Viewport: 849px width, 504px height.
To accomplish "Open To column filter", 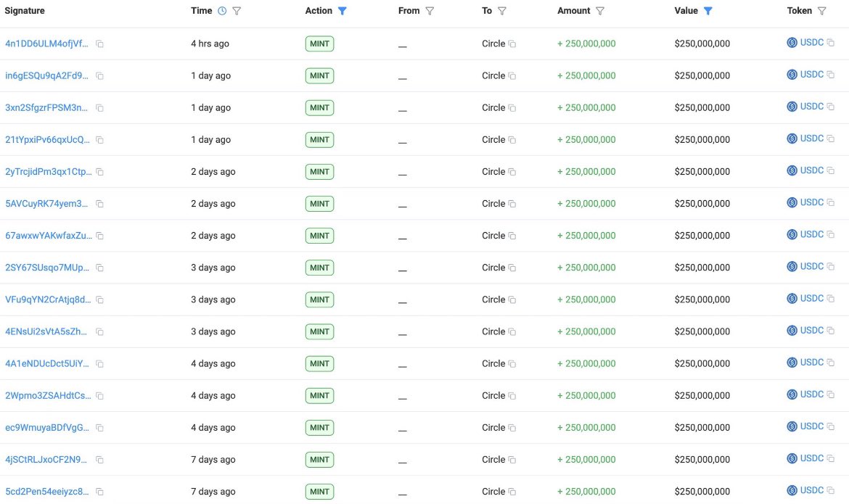I will tap(502, 11).
